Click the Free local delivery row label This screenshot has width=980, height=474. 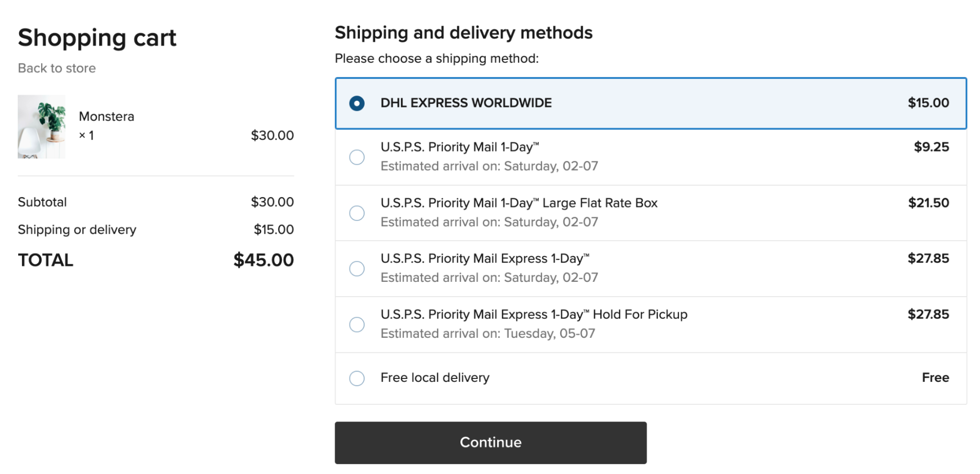[x=435, y=377]
